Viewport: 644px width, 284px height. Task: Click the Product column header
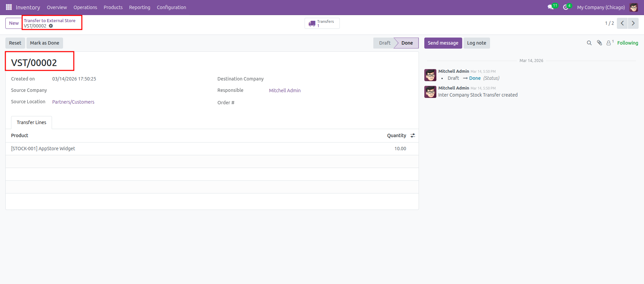[x=19, y=135]
